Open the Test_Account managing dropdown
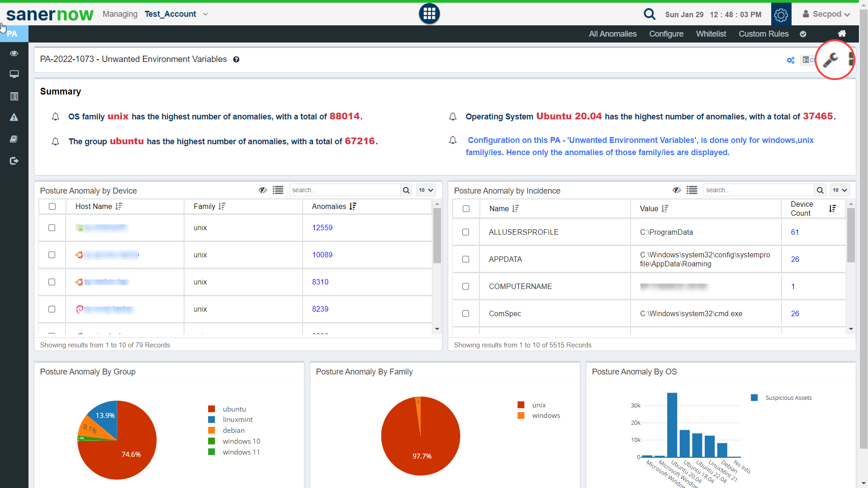 coord(176,14)
